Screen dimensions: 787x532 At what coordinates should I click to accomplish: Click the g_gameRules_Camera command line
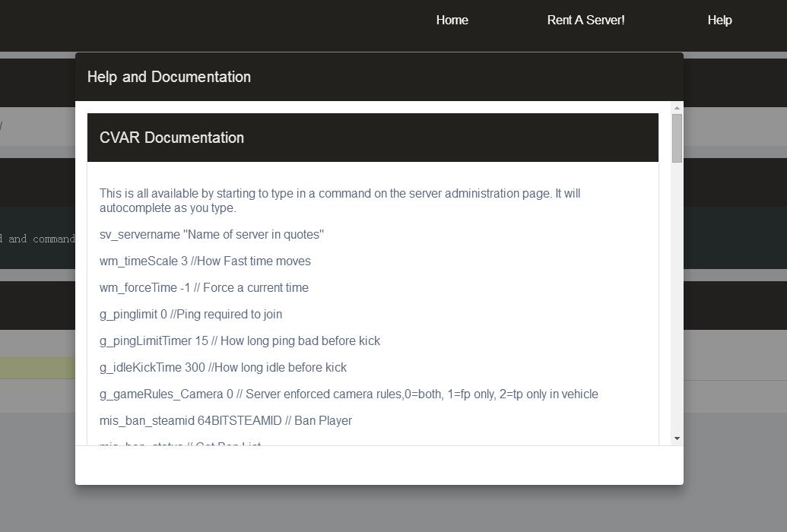click(348, 394)
